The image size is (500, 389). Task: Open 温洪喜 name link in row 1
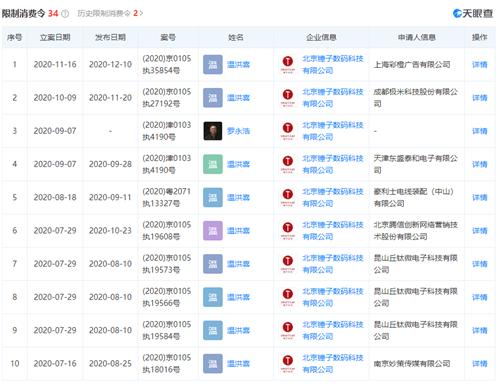tap(238, 64)
